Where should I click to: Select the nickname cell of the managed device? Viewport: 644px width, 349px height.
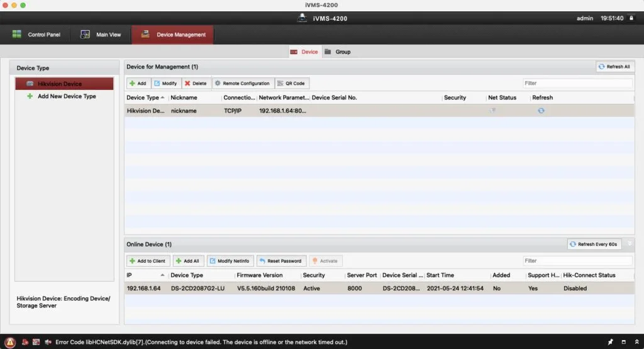point(184,111)
